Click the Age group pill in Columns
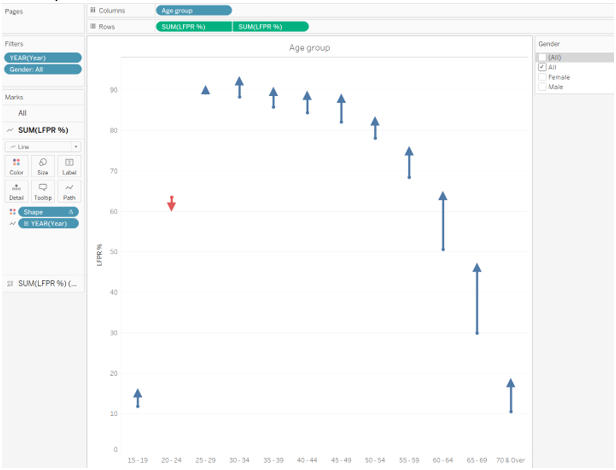The image size is (616, 470). (x=193, y=10)
